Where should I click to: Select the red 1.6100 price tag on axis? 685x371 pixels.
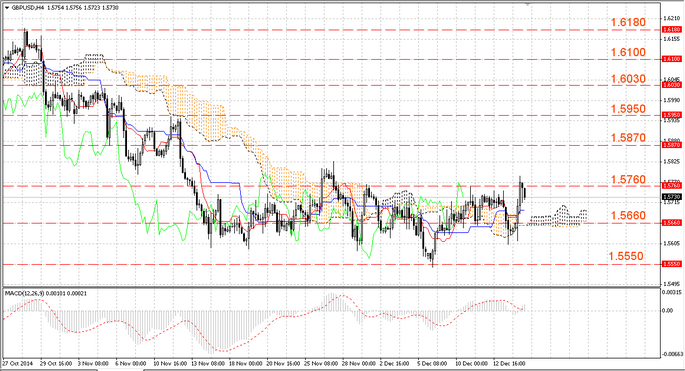(672, 59)
